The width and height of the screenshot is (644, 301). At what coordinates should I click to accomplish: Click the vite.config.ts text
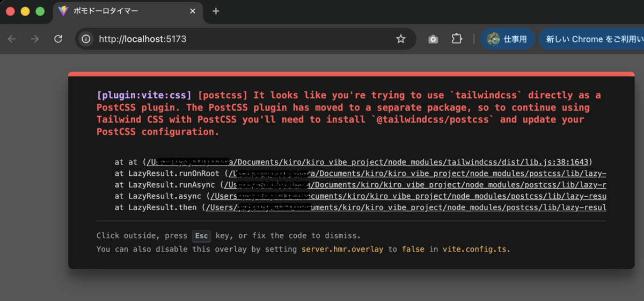point(474,249)
